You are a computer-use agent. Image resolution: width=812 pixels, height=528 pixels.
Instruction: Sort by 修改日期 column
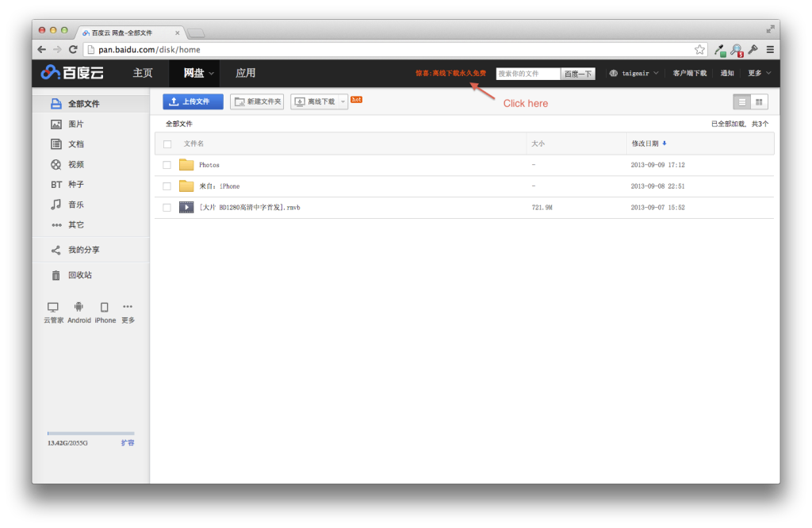(x=649, y=143)
